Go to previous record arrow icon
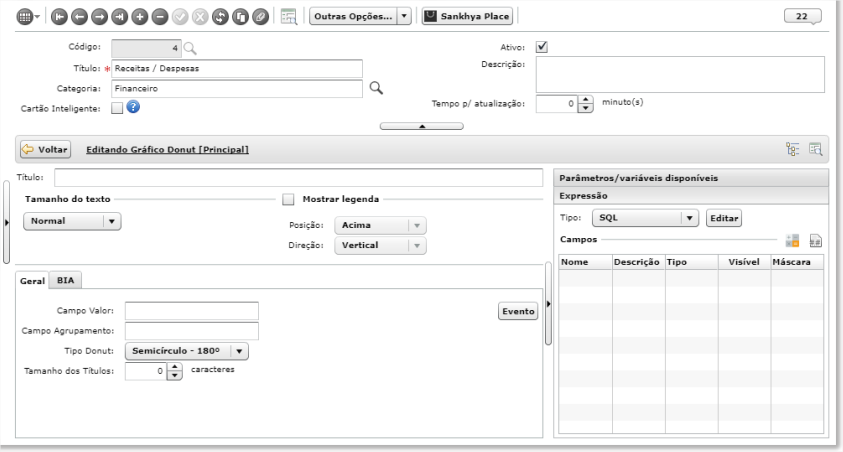 [79, 17]
